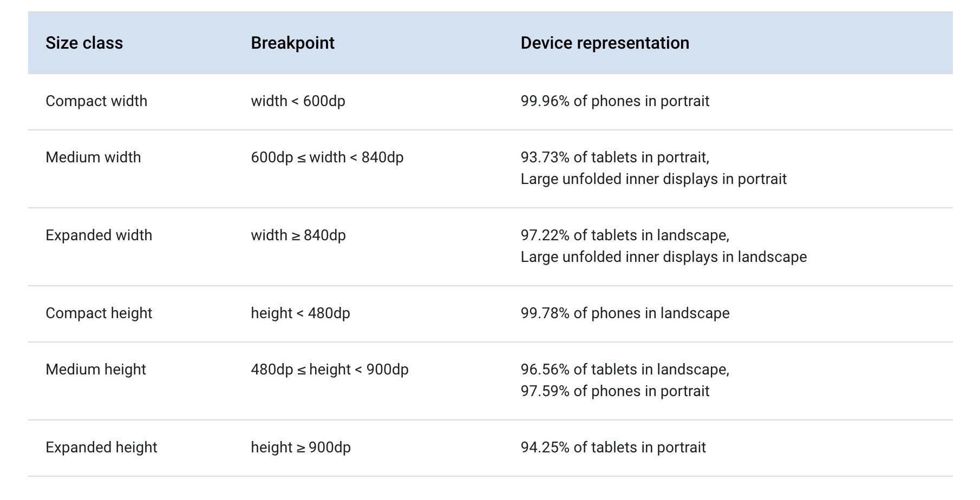Click 97.22% of tablets in landscape text

click(625, 235)
